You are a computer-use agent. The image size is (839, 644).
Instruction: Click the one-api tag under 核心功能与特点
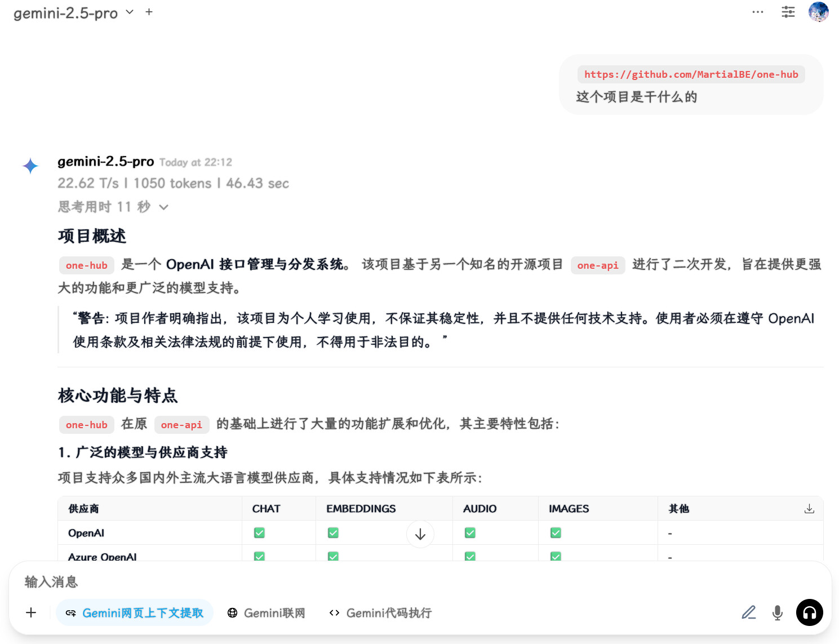pyautogui.click(x=181, y=425)
